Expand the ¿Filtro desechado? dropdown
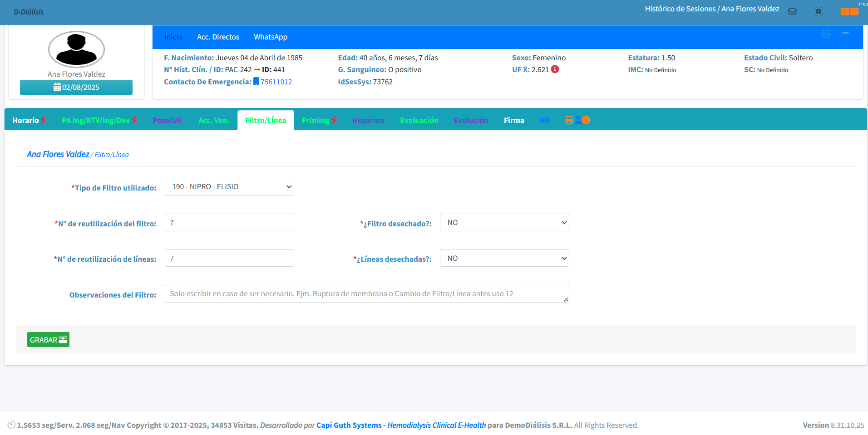Image resolution: width=868 pixels, height=435 pixels. (x=504, y=223)
